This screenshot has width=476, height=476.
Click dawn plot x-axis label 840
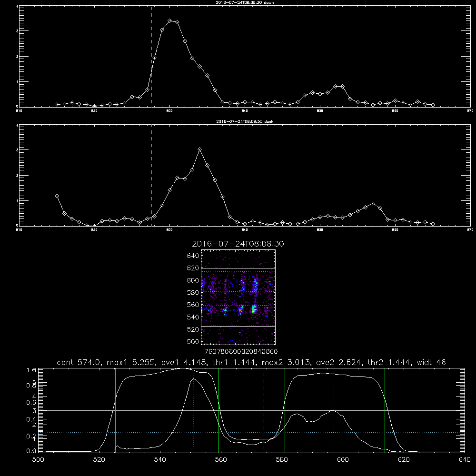[245, 111]
